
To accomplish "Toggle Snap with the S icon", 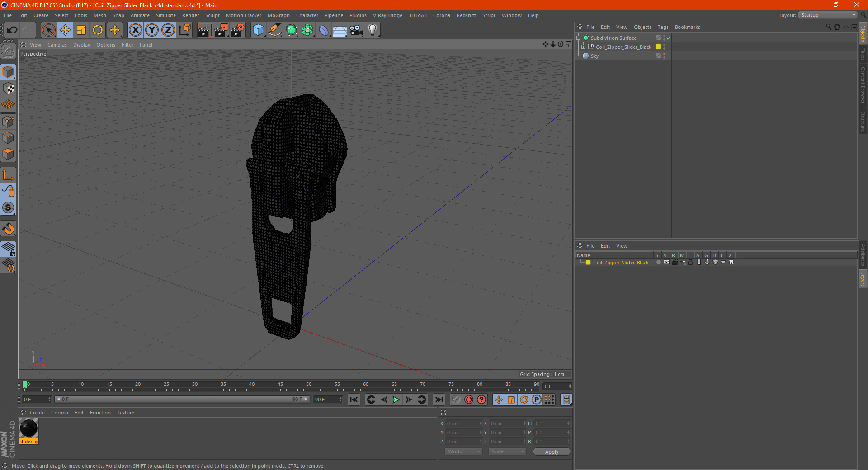I will tap(9, 208).
